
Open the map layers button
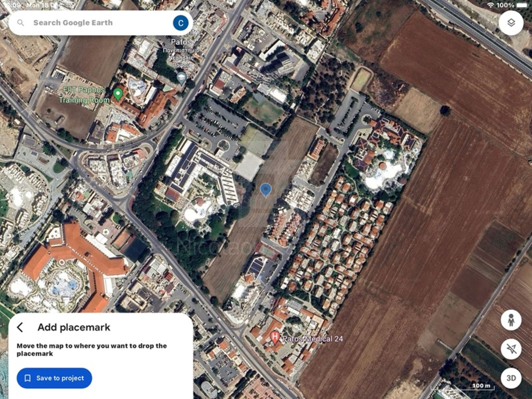(x=511, y=23)
